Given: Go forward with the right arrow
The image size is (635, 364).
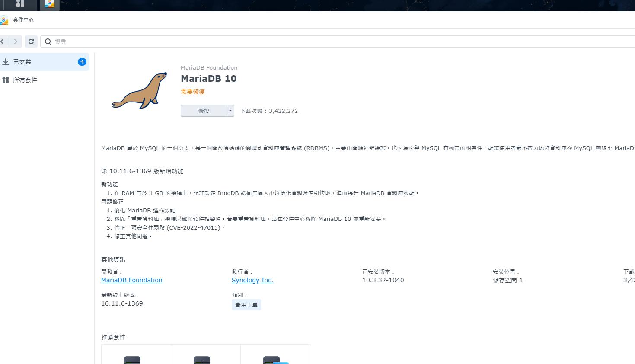Looking at the screenshot, I should click(16, 42).
